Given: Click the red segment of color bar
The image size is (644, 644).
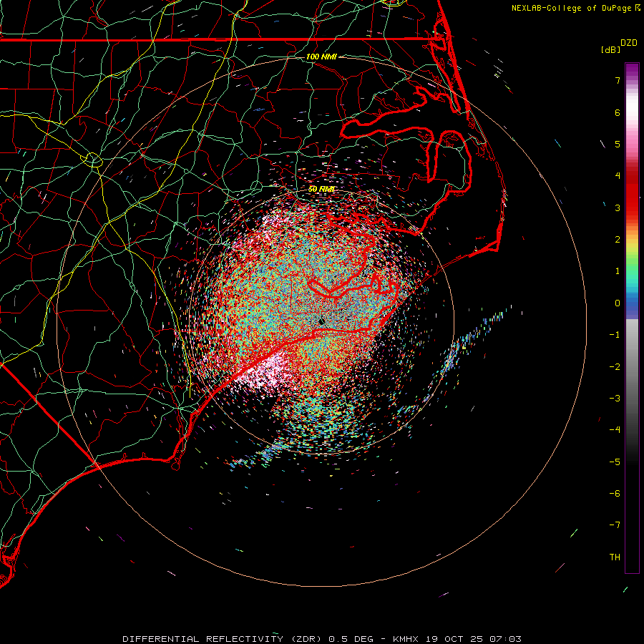Looking at the screenshot, I should click(x=632, y=193).
